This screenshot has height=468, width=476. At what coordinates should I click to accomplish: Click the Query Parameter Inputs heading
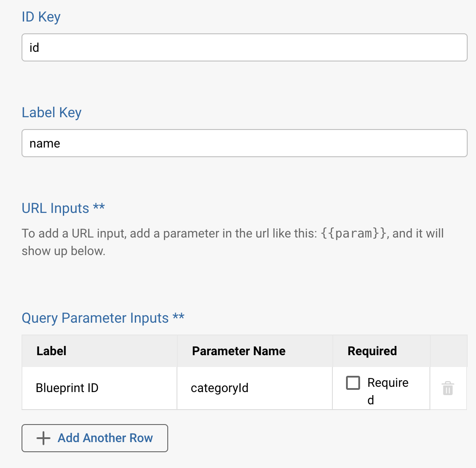pyautogui.click(x=103, y=318)
